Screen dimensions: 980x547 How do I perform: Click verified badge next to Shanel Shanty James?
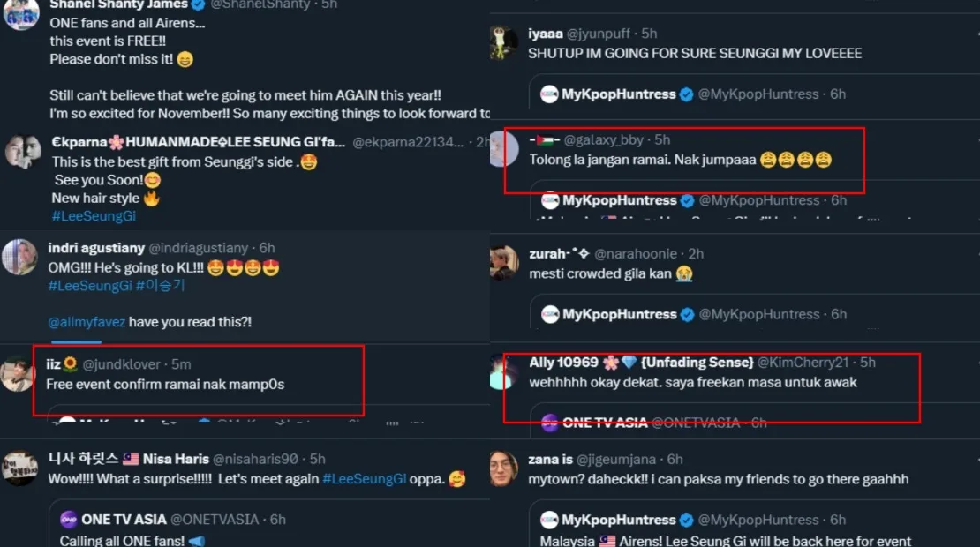coord(198,4)
